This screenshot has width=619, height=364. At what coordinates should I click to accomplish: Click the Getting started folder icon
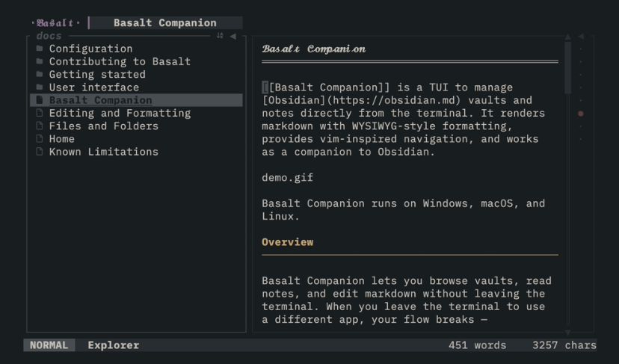tap(40, 74)
